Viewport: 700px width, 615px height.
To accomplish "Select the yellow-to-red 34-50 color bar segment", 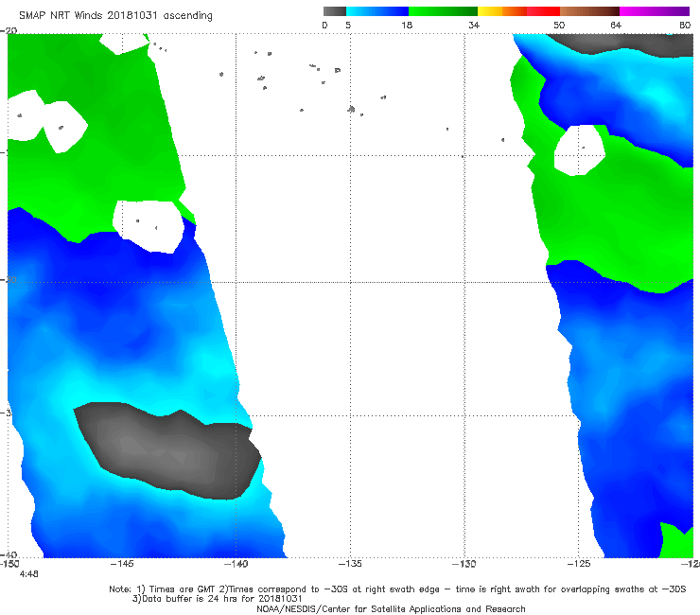I will click(518, 11).
